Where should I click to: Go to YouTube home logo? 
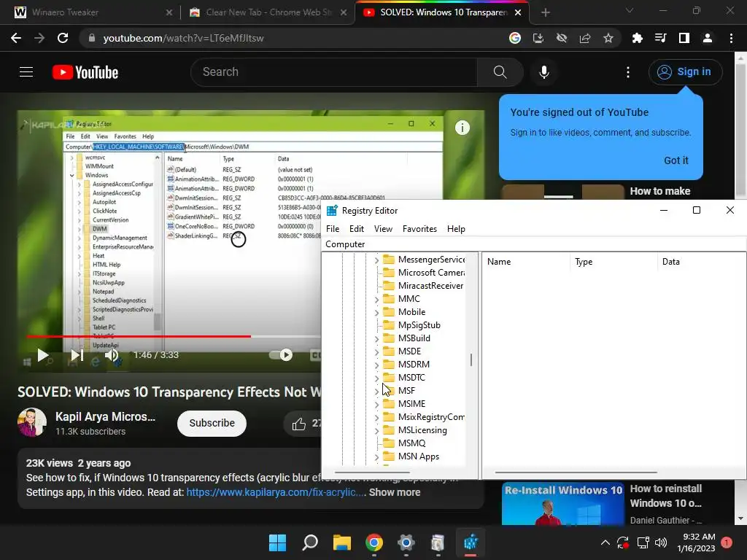[85, 72]
